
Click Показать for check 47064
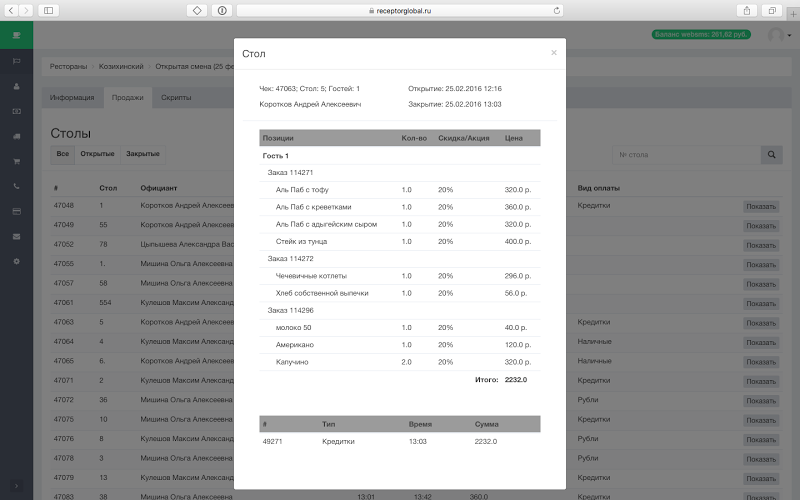[x=761, y=342]
